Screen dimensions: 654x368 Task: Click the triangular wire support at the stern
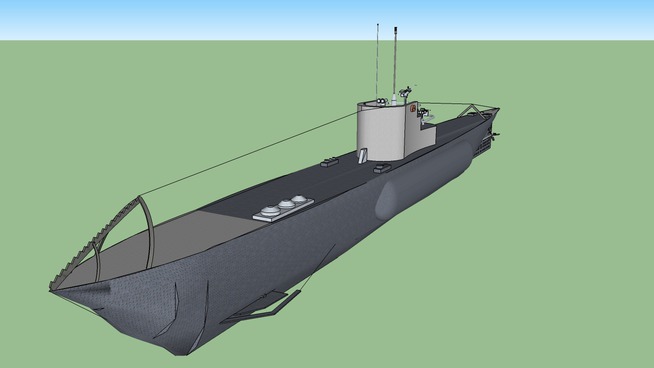[x=470, y=110]
